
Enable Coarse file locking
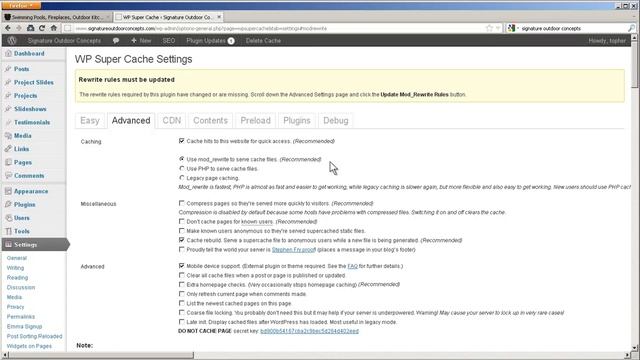point(182,312)
